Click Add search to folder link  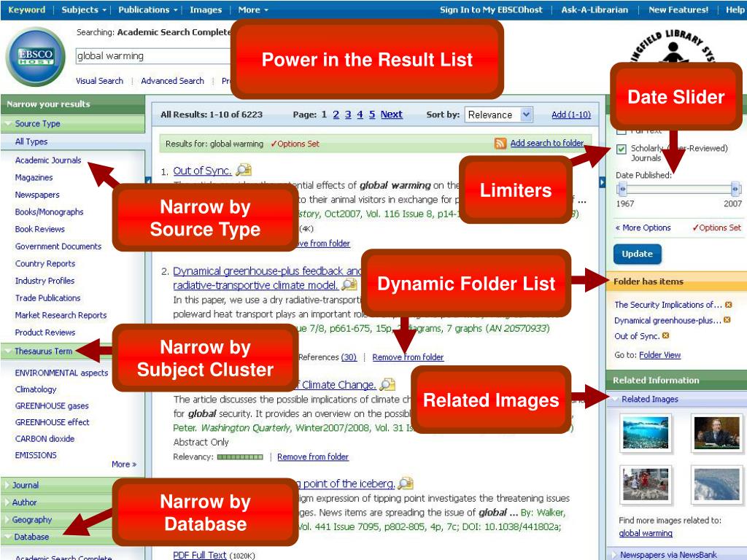pos(547,143)
